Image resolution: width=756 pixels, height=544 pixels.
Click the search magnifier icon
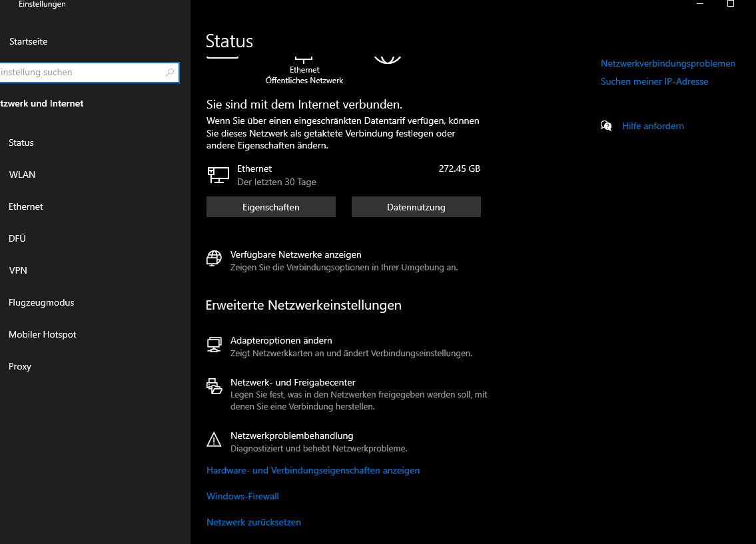(170, 73)
